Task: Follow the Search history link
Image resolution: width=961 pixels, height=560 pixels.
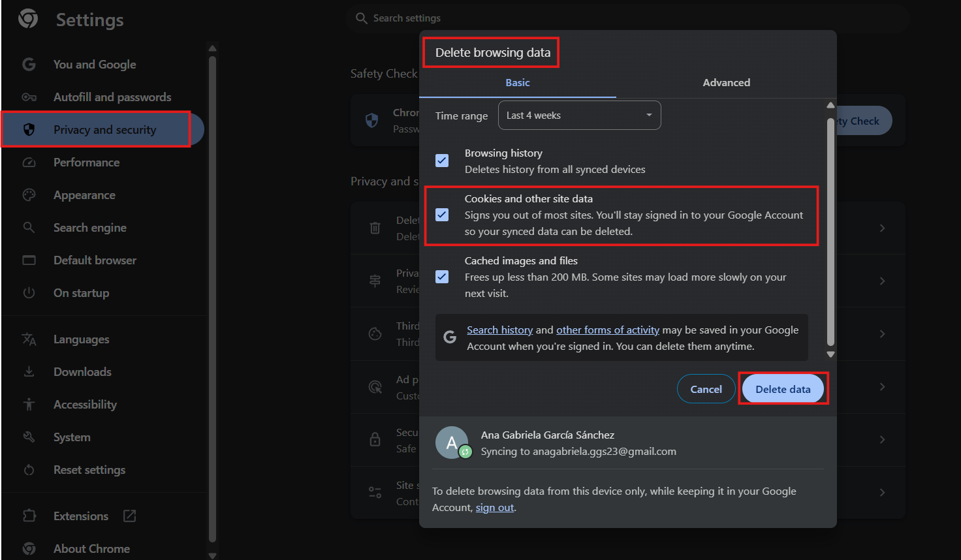Action: point(499,330)
